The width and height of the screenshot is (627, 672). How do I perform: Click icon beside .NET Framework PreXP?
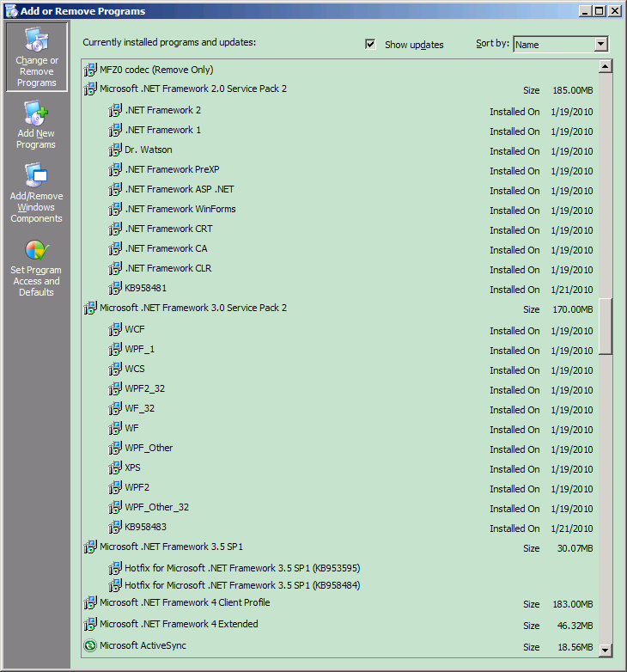pyautogui.click(x=115, y=169)
